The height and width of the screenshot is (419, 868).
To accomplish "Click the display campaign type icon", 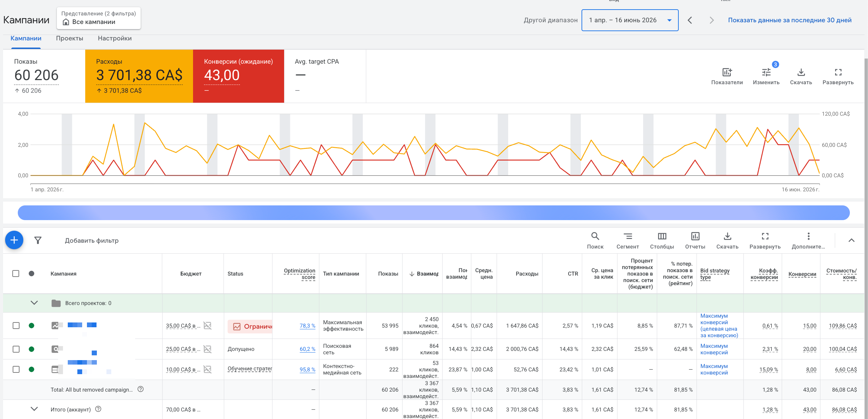I will pyautogui.click(x=55, y=369).
